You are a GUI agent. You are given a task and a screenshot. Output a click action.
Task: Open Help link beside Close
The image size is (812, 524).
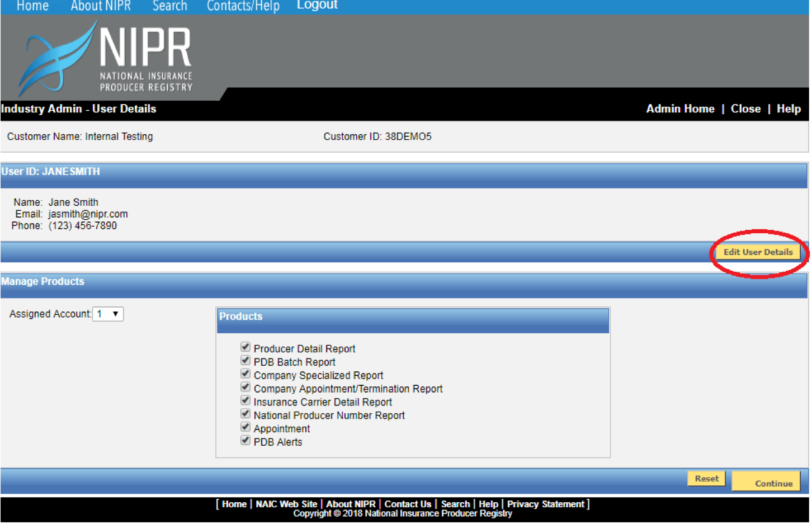pyautogui.click(x=789, y=109)
